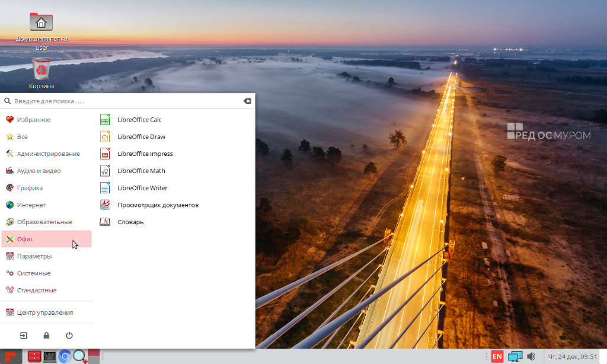
Task: Click the power shutdown icon
Action: pyautogui.click(x=69, y=336)
